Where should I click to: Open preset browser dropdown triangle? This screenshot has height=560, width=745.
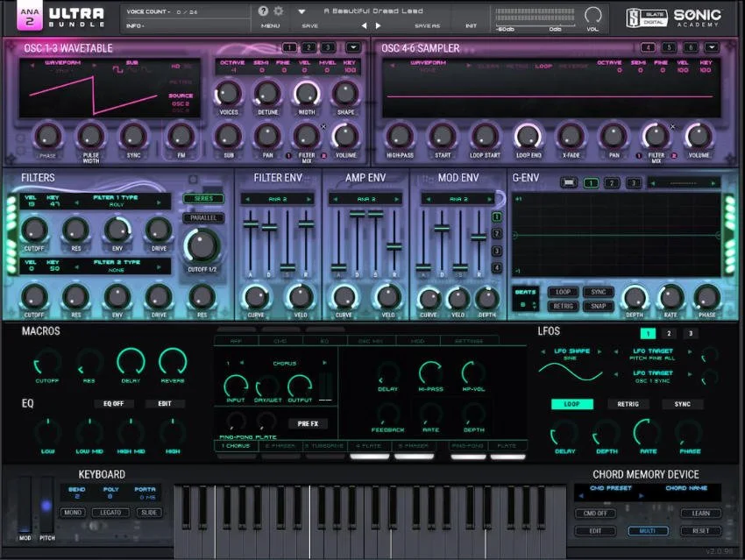[x=302, y=11]
